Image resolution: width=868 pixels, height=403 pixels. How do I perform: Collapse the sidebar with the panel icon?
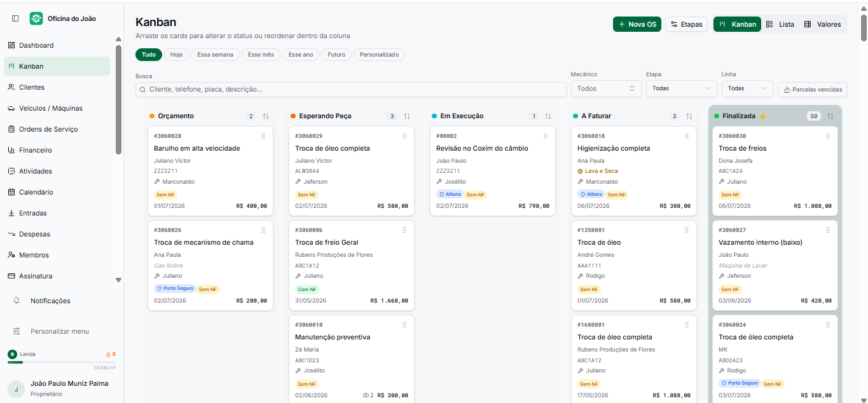(15, 18)
